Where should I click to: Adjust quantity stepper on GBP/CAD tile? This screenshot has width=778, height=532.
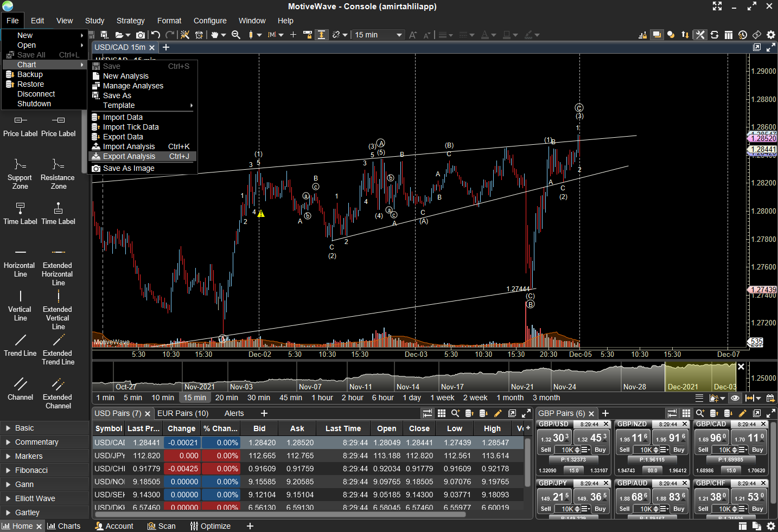(735, 450)
